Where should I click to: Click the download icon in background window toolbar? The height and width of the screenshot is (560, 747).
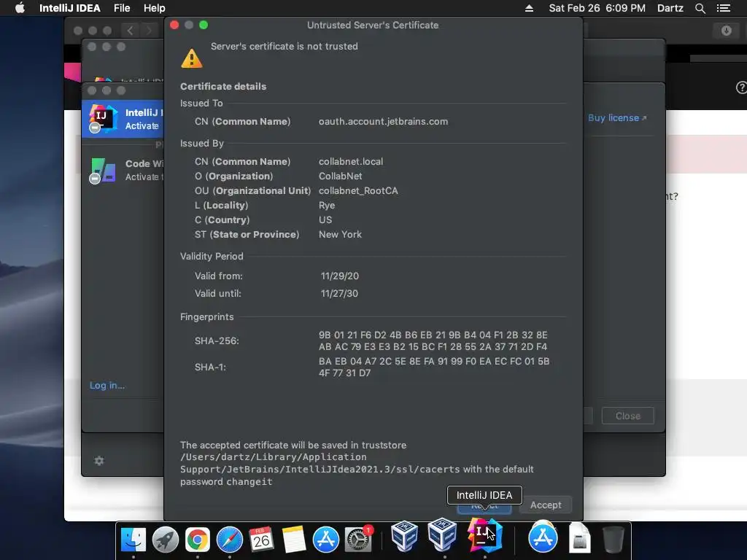(x=726, y=31)
